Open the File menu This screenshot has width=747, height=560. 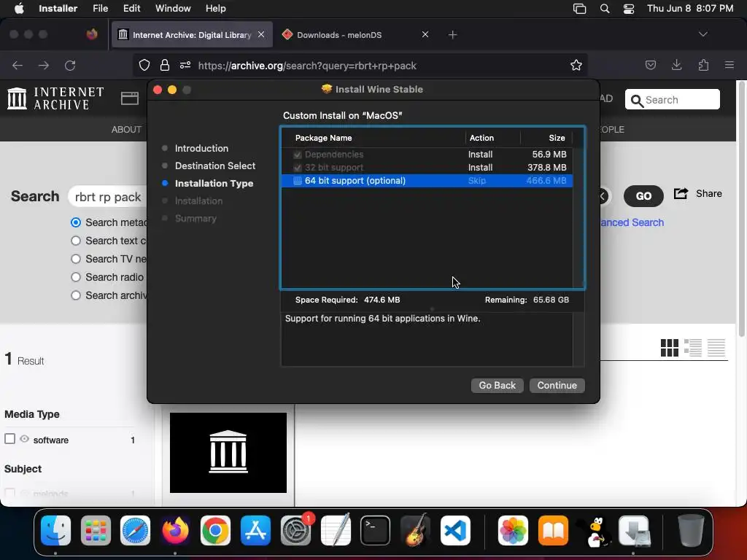100,9
